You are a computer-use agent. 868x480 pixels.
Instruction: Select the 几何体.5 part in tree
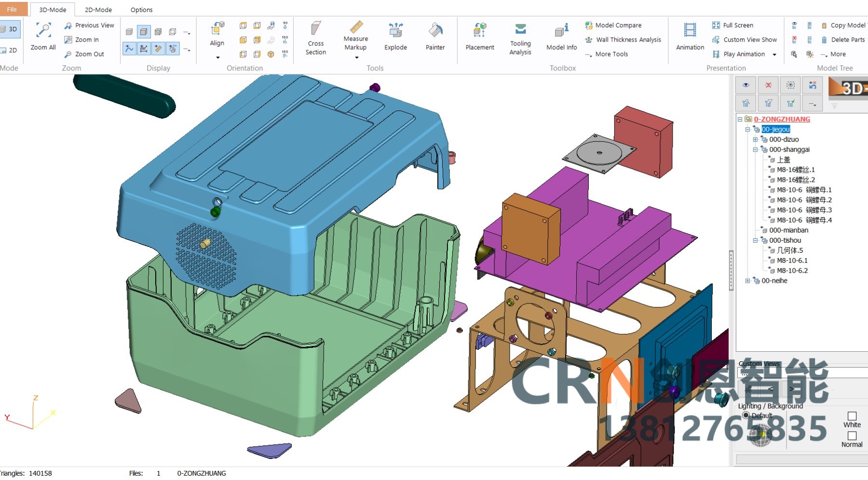pos(790,250)
